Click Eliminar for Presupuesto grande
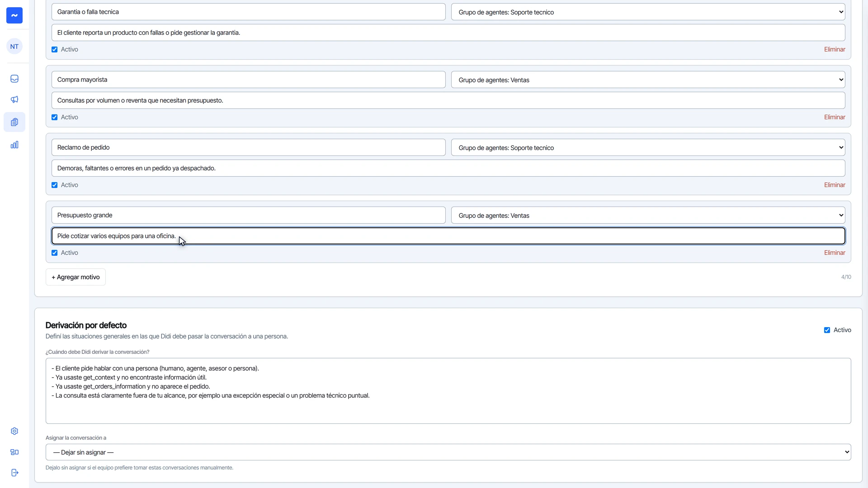Image resolution: width=868 pixels, height=488 pixels. coord(835,253)
